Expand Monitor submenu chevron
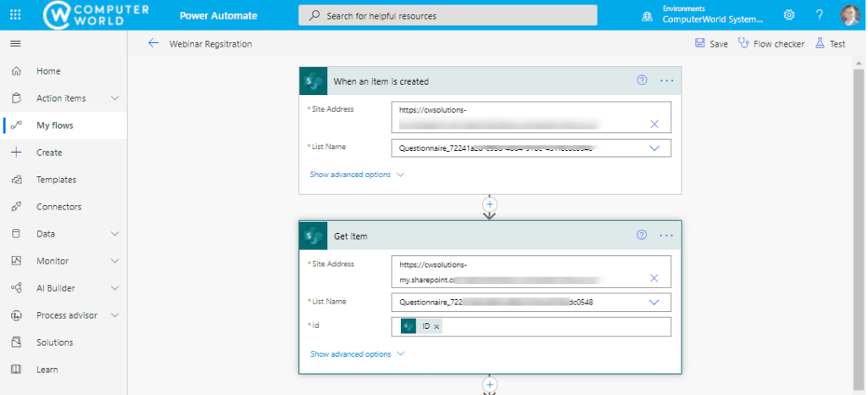This screenshot has height=395, width=868. [x=115, y=261]
